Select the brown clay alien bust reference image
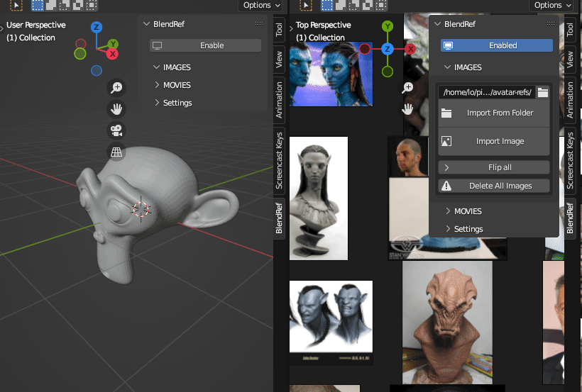582x392 pixels. [x=448, y=323]
